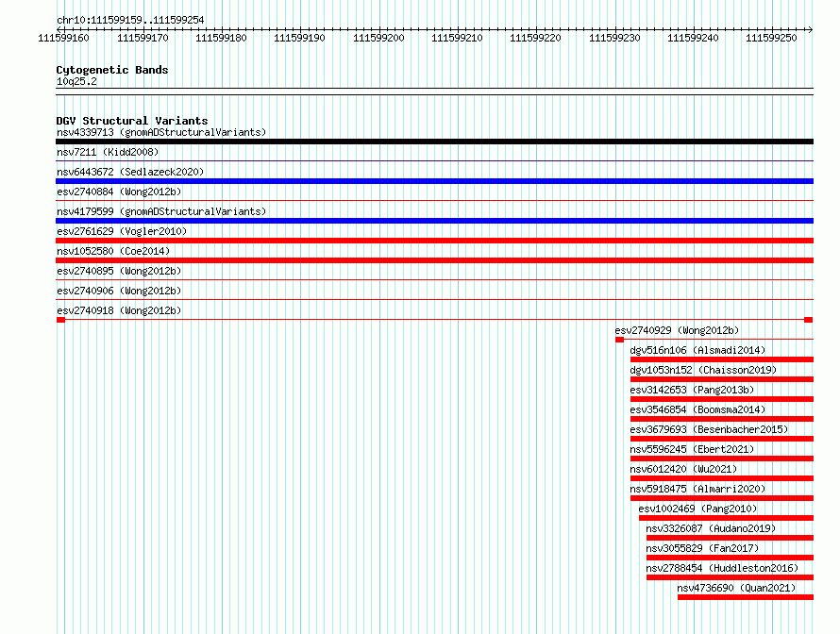
Task: Open dgv516n106 (Alsmadi2014) variant
Action: pos(698,350)
